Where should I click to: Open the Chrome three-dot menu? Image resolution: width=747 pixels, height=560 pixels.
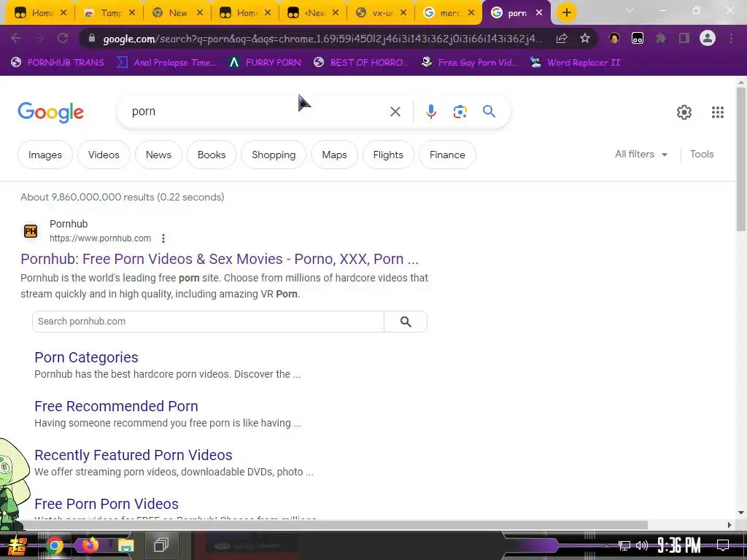pos(731,38)
